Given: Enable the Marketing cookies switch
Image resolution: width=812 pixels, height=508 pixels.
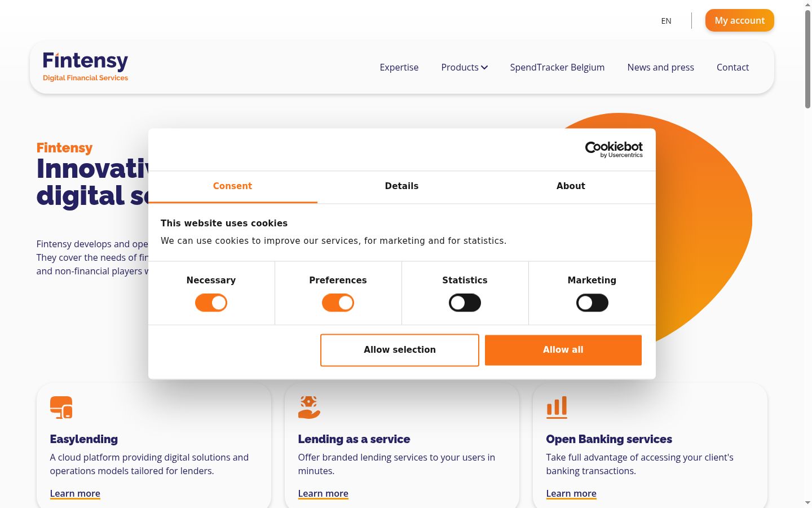Looking at the screenshot, I should pyautogui.click(x=592, y=303).
